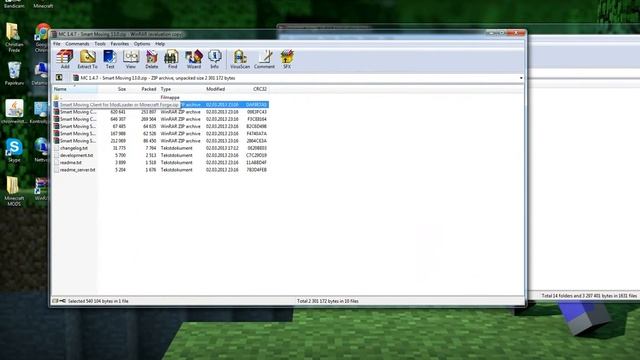Go up one level using address bar icon
640x360 pixels.
pos(59,78)
